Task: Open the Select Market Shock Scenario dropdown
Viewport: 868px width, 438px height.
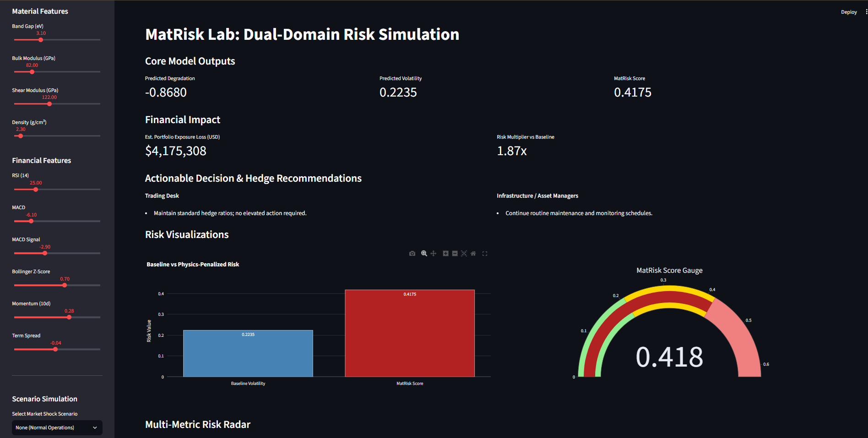Action: click(57, 427)
